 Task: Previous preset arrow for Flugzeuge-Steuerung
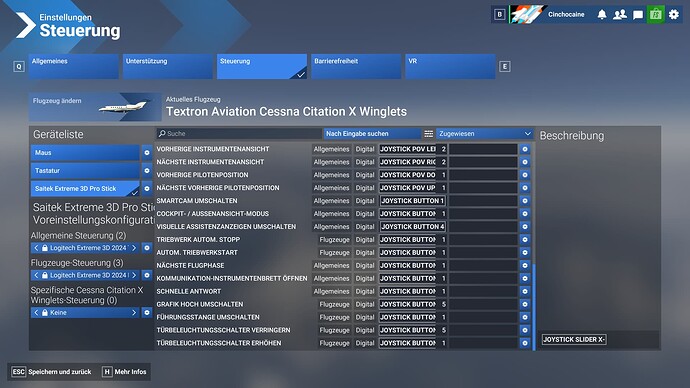pos(37,275)
